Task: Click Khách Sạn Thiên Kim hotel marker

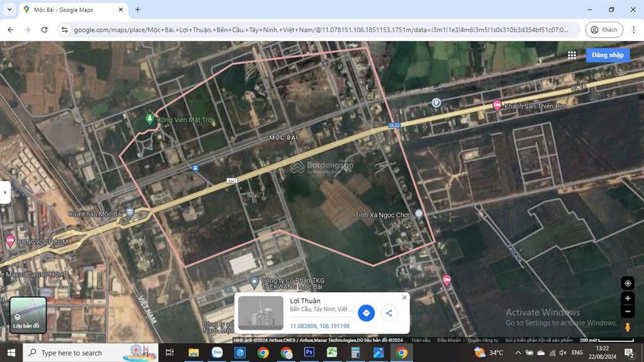Action: 497,105
